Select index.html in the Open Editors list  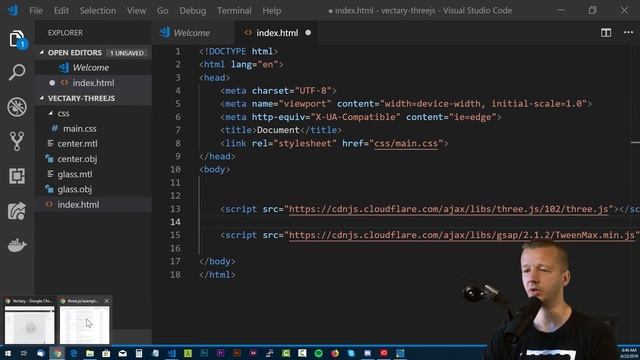click(93, 83)
